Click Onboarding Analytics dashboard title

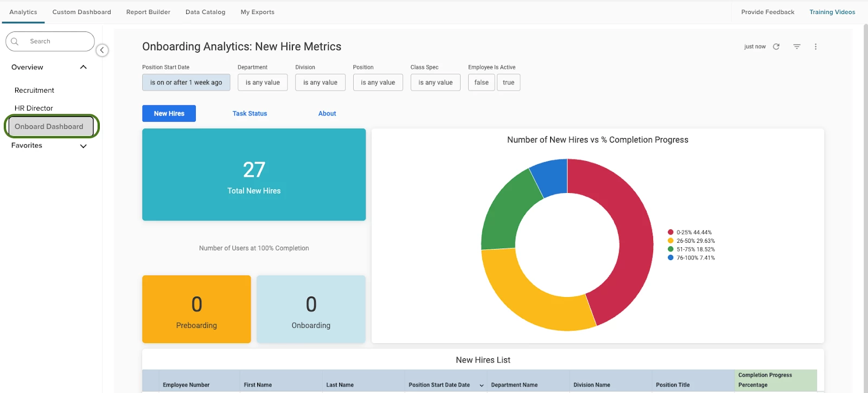[x=241, y=47]
